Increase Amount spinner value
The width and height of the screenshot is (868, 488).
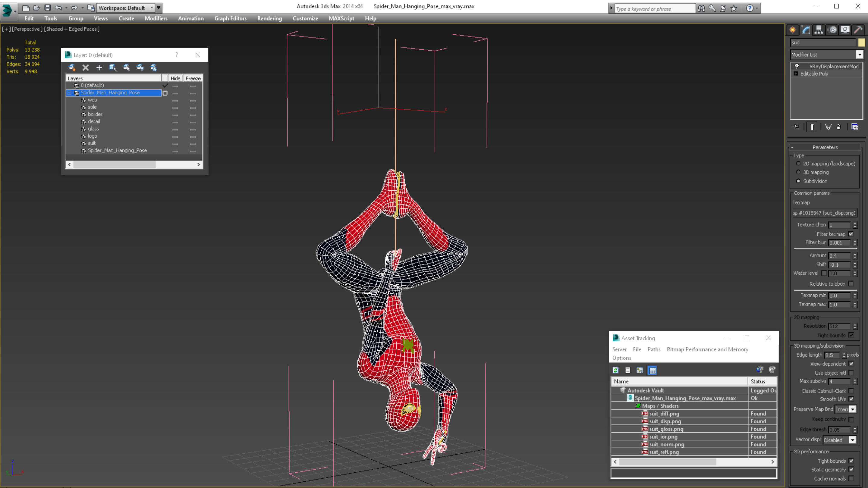tap(855, 254)
